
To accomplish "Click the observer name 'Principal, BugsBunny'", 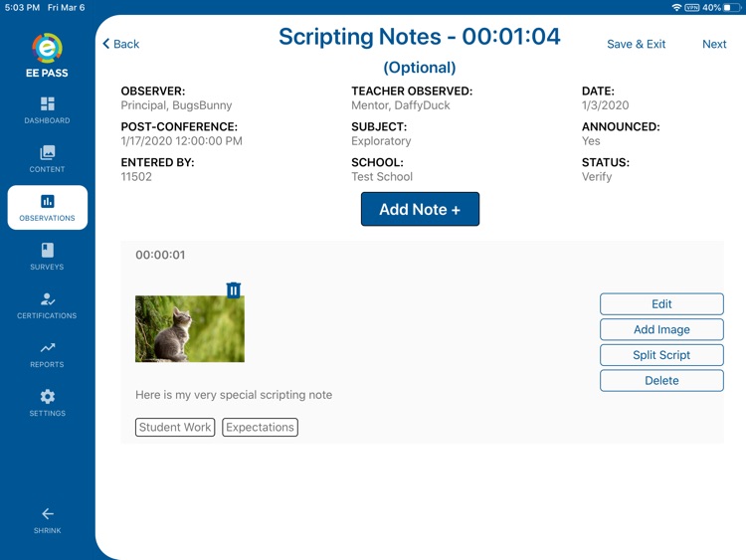I will [x=176, y=105].
